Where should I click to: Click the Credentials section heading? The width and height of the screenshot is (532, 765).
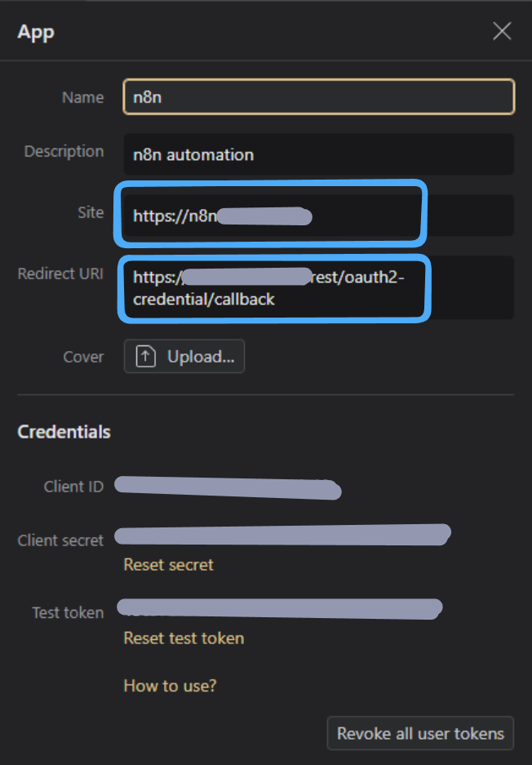click(64, 432)
